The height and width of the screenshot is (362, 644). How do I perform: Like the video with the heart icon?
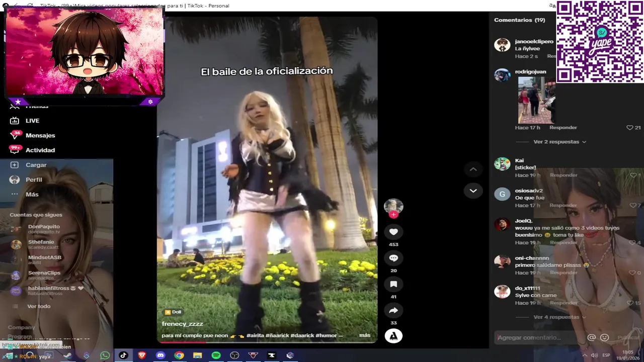[393, 232]
